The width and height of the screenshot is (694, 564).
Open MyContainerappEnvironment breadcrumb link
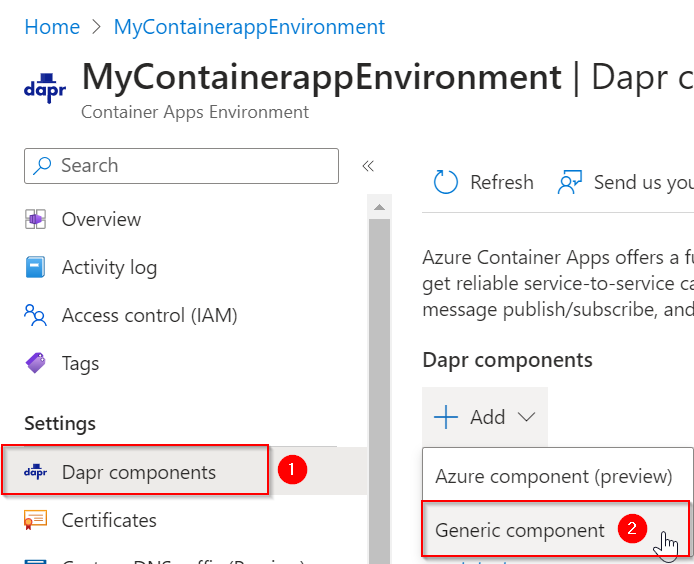tap(249, 27)
